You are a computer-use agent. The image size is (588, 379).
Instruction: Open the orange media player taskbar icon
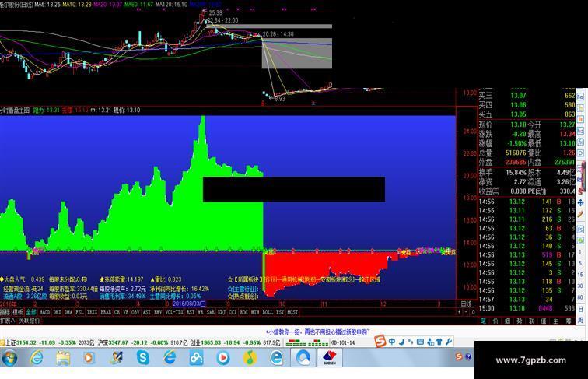(x=89, y=358)
